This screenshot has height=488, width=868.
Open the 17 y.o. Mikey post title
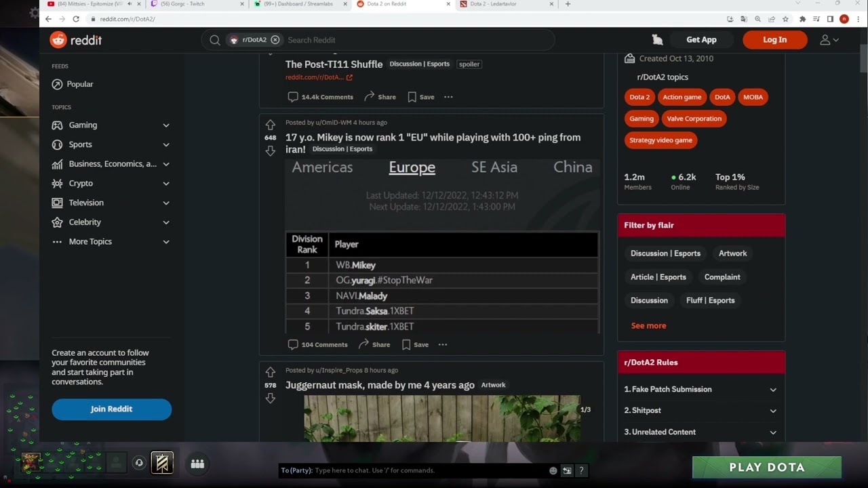coord(433,143)
